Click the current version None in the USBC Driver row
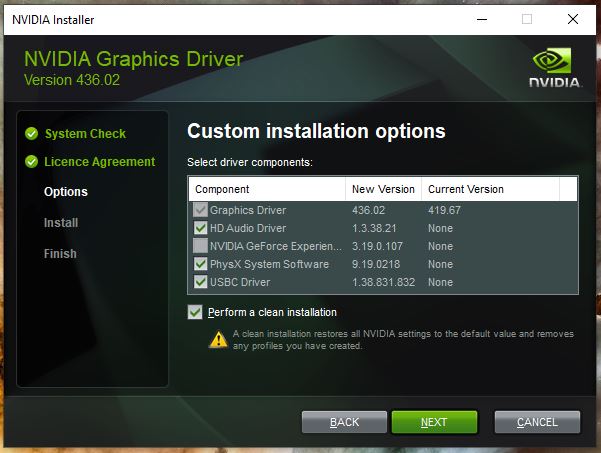Image resolution: width=601 pixels, height=453 pixels. [x=440, y=282]
